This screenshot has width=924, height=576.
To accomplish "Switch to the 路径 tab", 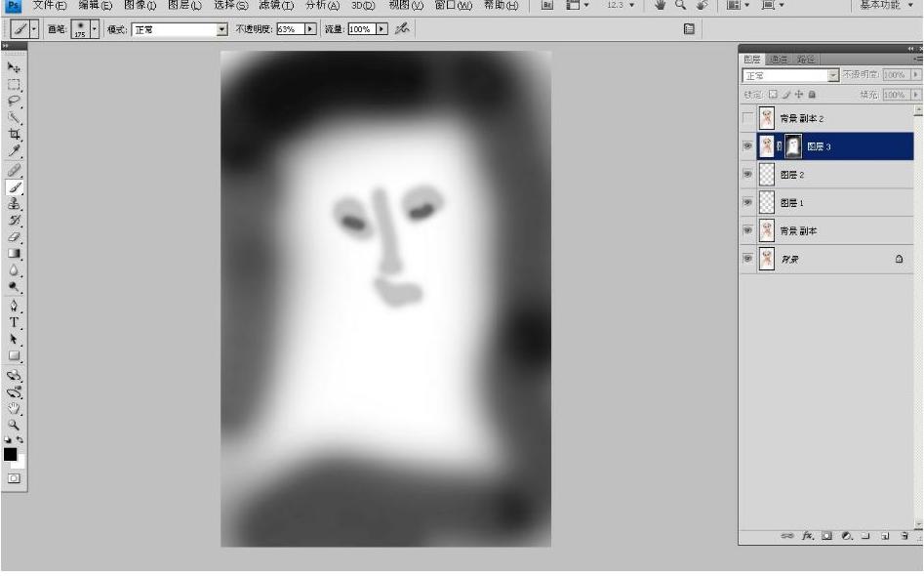I will 805,60.
